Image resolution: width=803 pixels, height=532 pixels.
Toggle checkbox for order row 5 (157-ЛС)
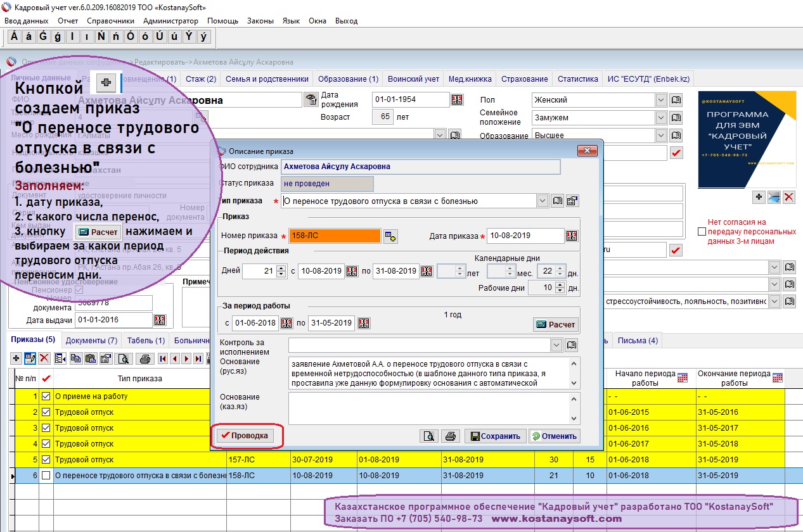(46, 460)
